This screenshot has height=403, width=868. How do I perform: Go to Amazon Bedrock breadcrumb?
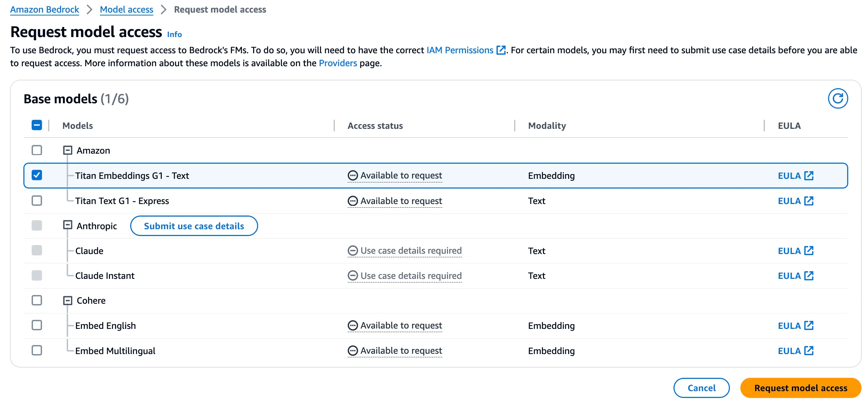45,10
